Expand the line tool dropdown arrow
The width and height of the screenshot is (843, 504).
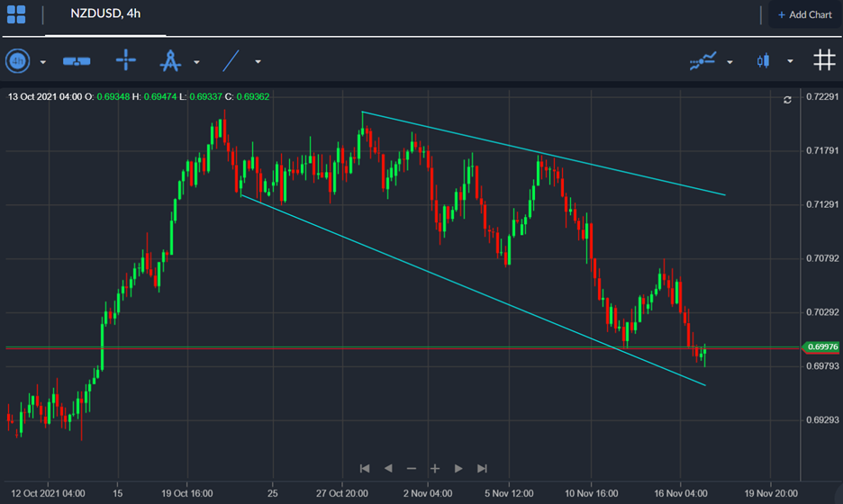click(258, 62)
